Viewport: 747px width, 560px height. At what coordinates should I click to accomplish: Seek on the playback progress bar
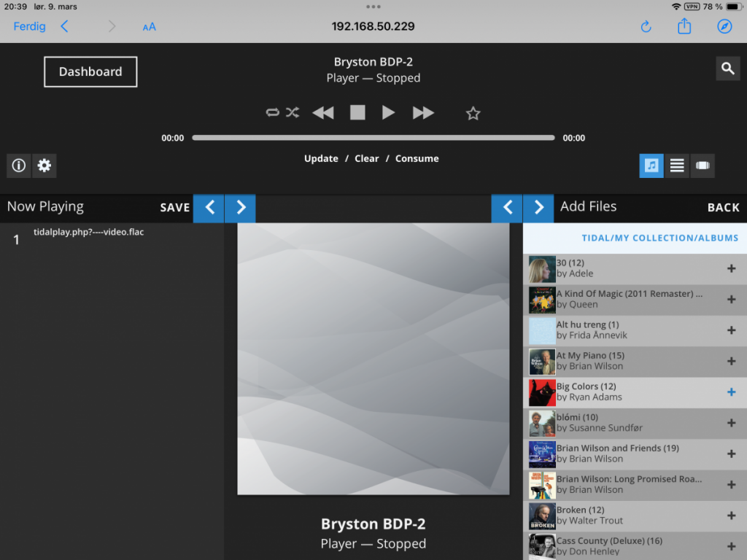click(x=373, y=138)
